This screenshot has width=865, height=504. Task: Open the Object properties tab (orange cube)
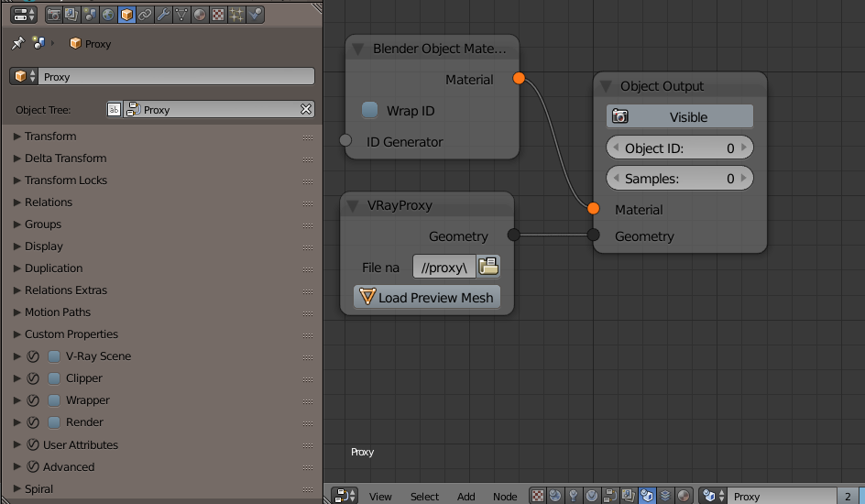126,15
